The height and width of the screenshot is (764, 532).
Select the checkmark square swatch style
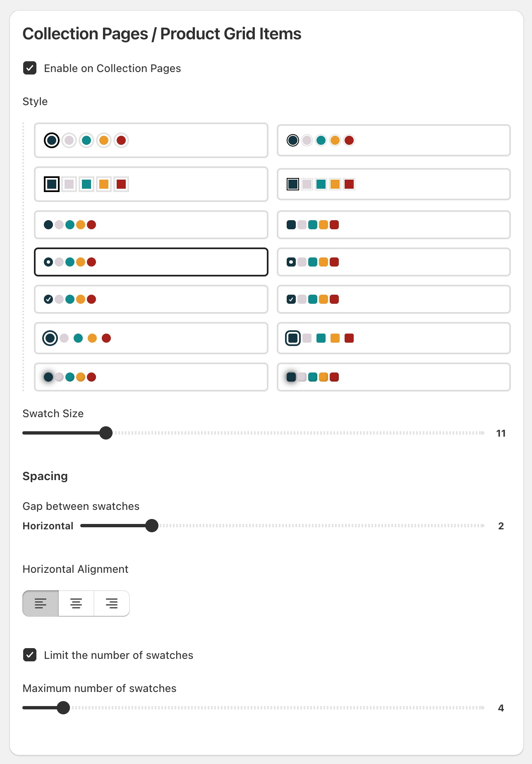click(393, 299)
